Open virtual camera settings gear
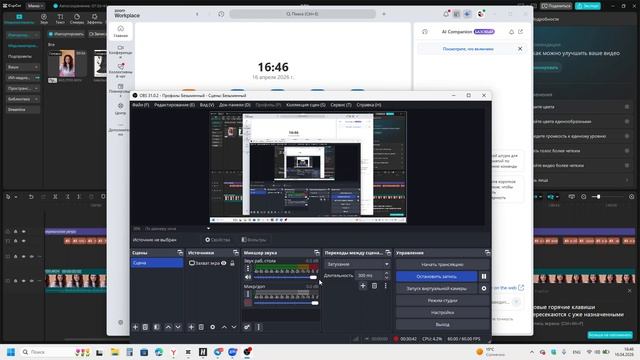This screenshot has width=640, height=360. coord(484,288)
